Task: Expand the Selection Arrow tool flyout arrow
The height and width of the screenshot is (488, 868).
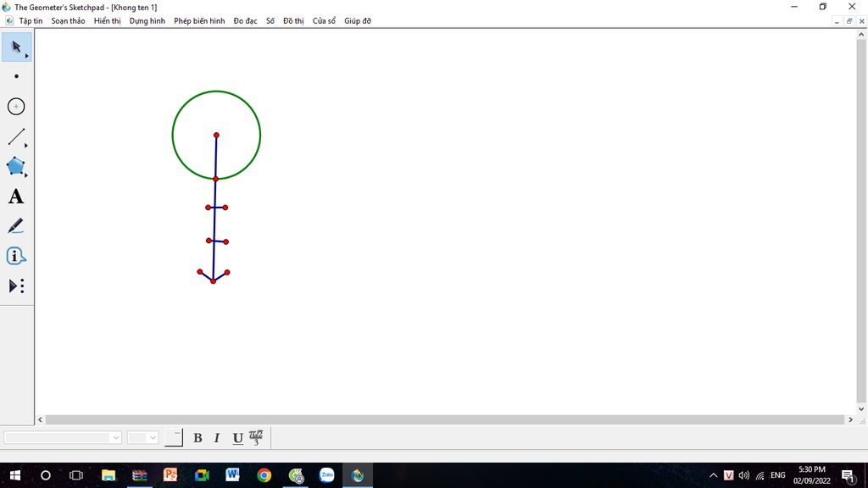Action: click(x=26, y=56)
